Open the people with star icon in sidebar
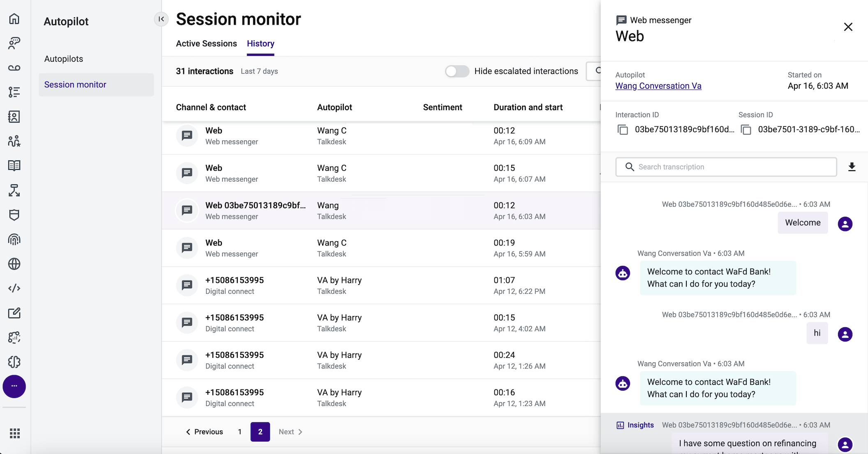This screenshot has width=868, height=454. click(14, 141)
